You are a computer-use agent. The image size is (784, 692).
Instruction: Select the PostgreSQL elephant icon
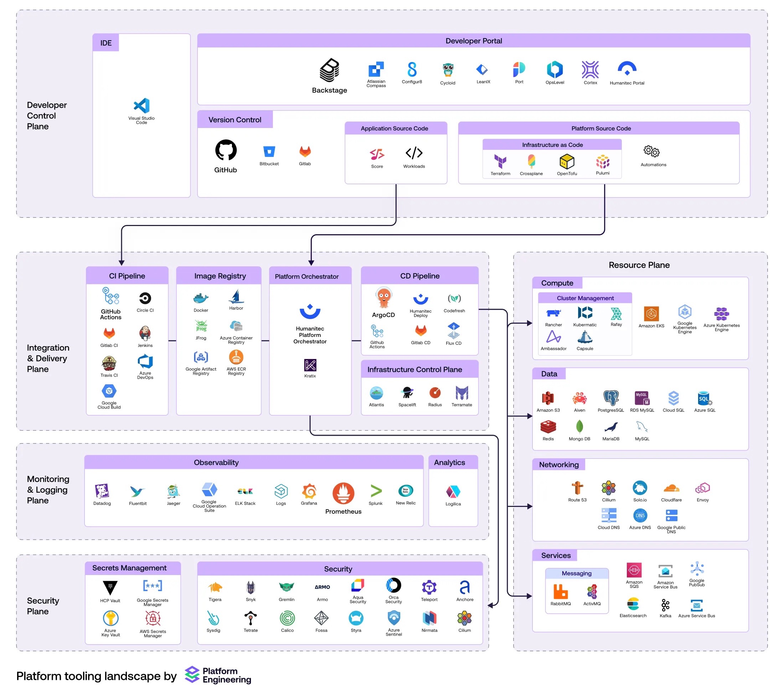click(x=611, y=398)
